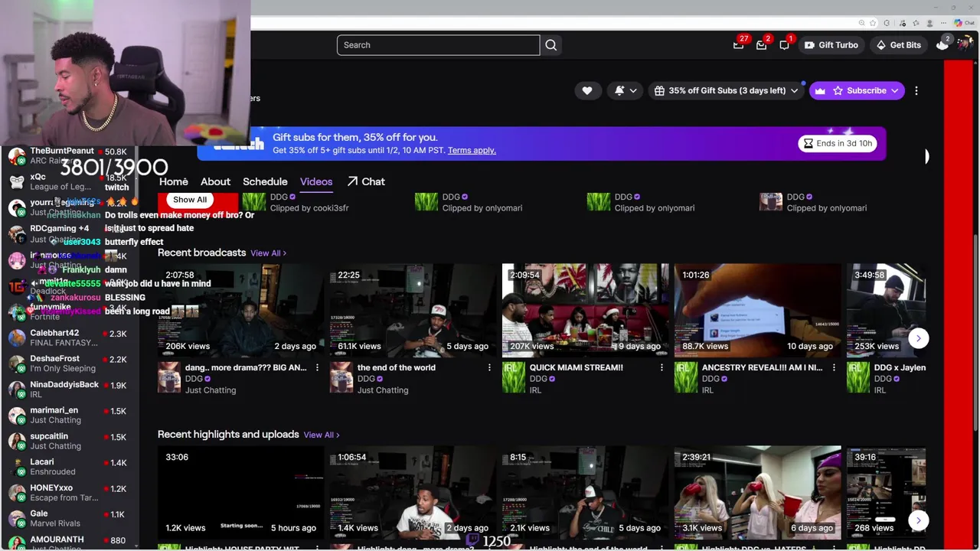
Task: Open the dang.. more drama video title
Action: pos(246,368)
